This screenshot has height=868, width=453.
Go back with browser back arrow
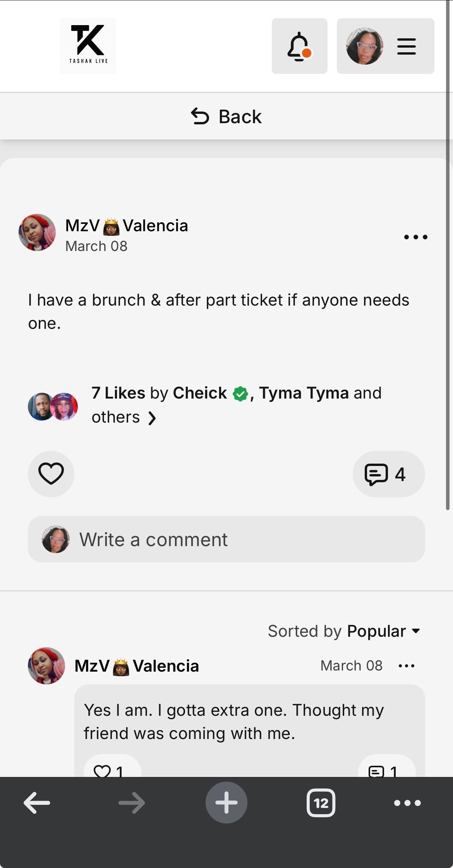[37, 803]
